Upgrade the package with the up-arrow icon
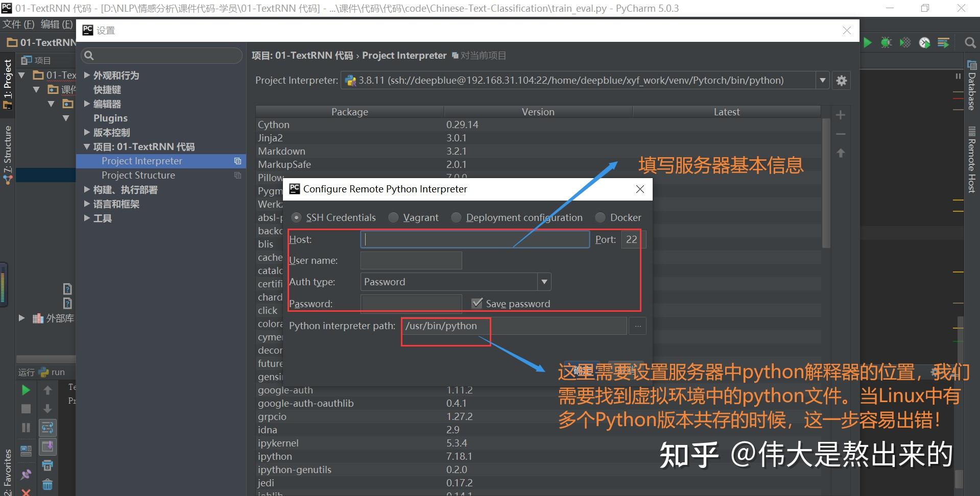 point(841,153)
